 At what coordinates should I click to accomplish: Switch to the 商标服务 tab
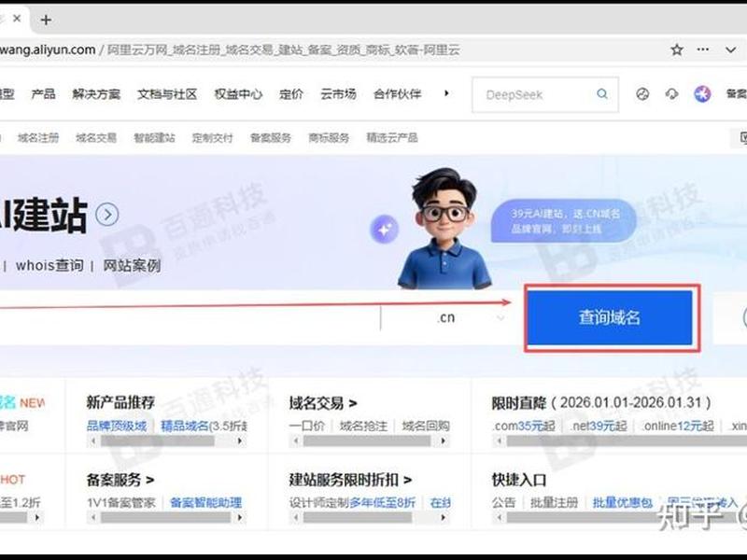[x=329, y=138]
